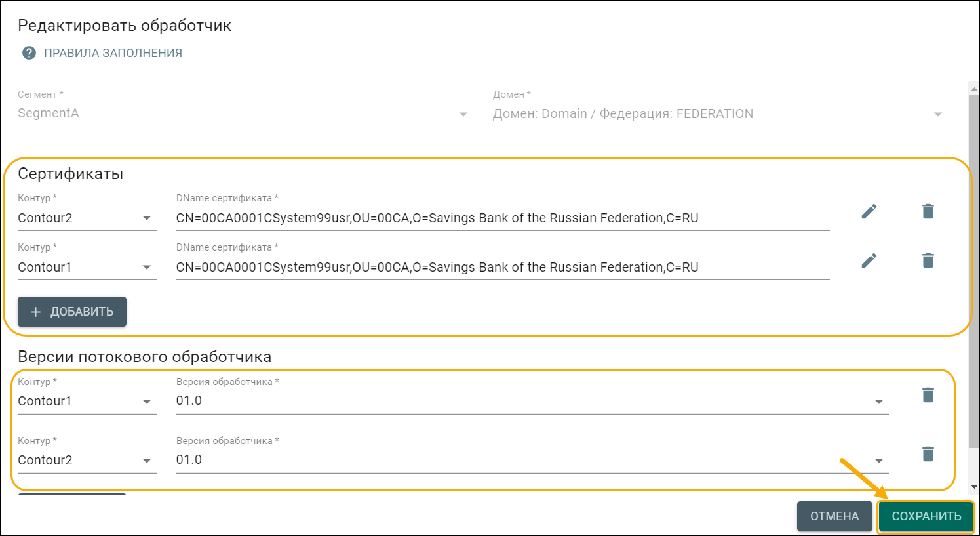Expand the Сегмент dropdown

(x=463, y=114)
